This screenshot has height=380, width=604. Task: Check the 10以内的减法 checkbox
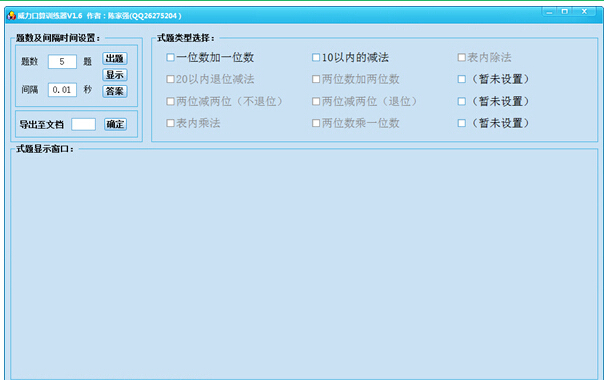pyautogui.click(x=316, y=57)
